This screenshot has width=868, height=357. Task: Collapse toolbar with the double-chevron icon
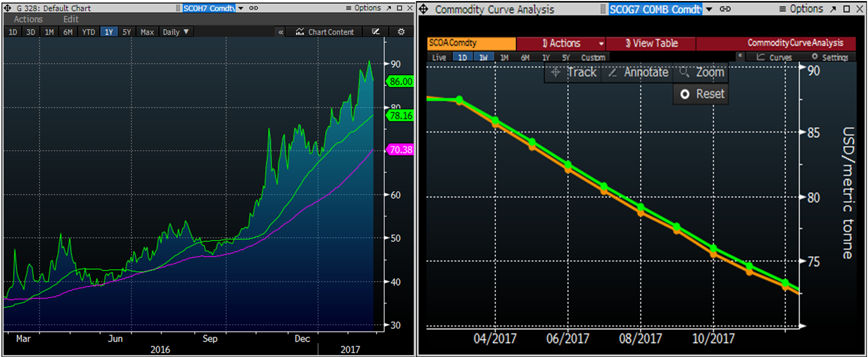(x=281, y=32)
